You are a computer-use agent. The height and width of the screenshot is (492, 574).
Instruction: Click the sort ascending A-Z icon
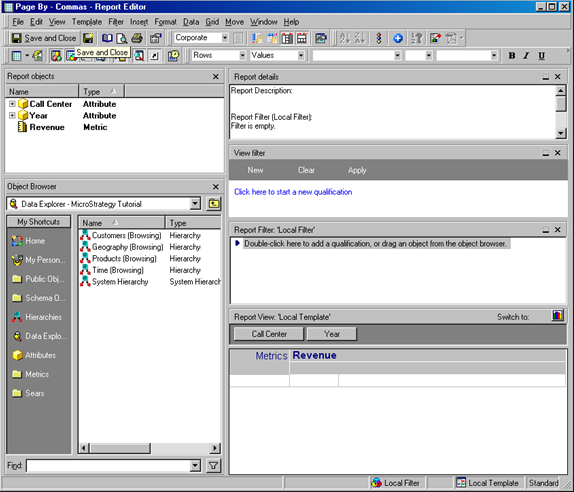344,38
